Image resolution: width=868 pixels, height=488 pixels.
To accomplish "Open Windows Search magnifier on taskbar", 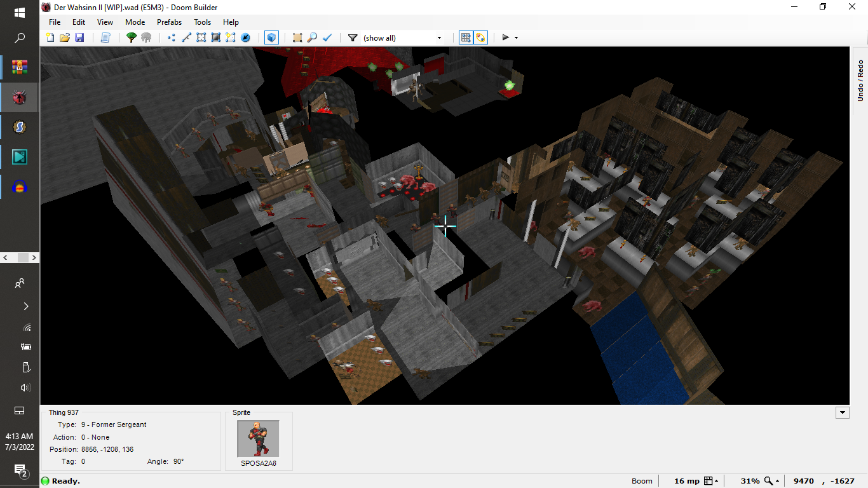I will [x=20, y=39].
